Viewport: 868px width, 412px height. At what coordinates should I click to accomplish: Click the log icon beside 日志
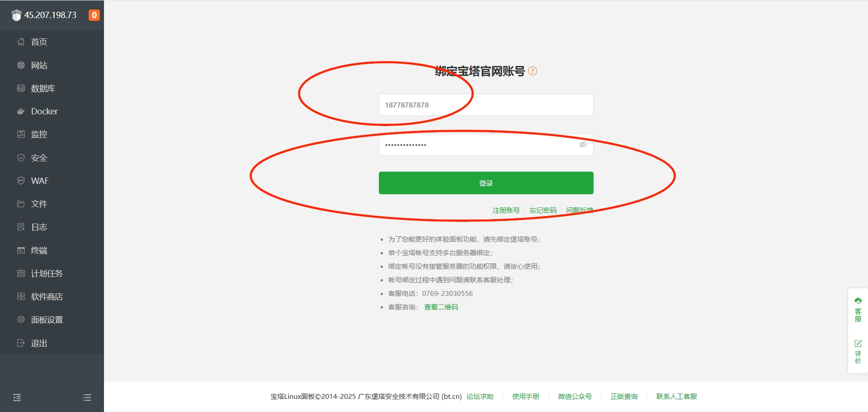pyautogui.click(x=21, y=227)
